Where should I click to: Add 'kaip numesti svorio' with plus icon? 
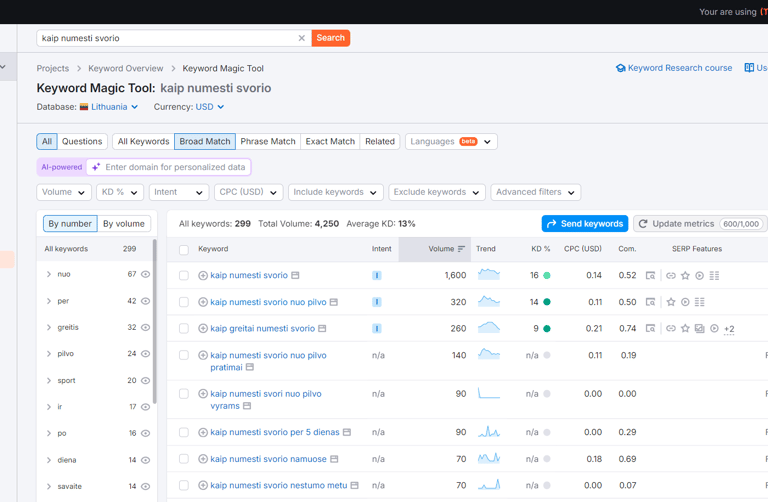tap(203, 275)
